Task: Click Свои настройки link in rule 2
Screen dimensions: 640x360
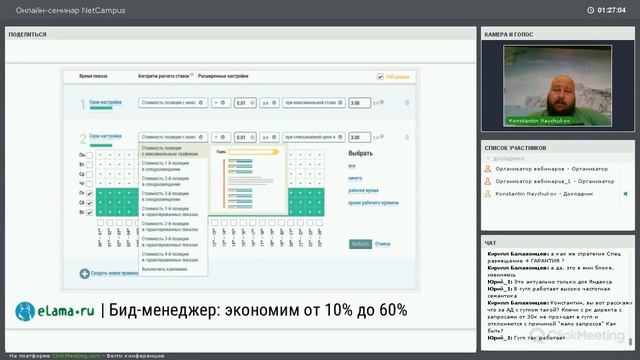Action: coord(105,136)
